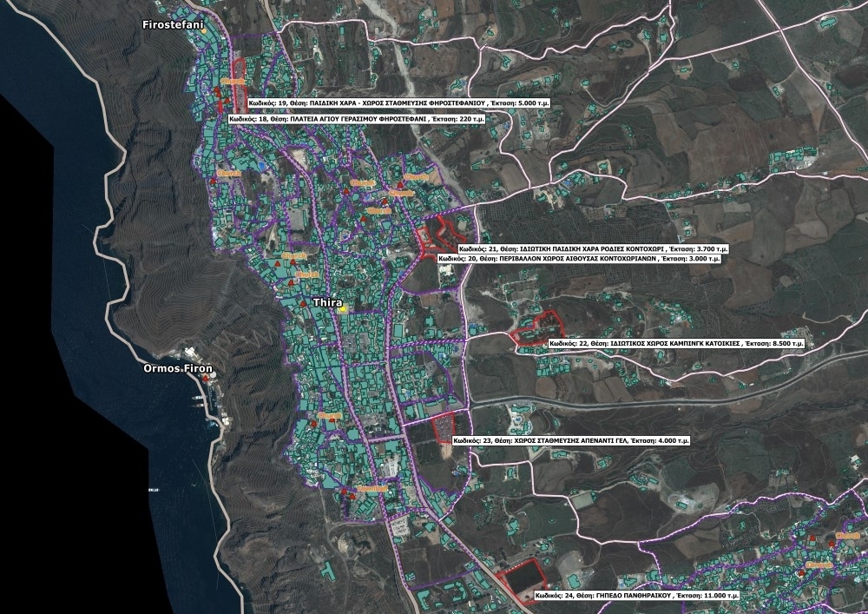Viewport: 868px width, 614px height.
Task: Open label Κωδικός 22 ΙΔΙΩΤΙΚΟΣ ΧΩΡΟΣ ΚΑΜΠΙΝΓΚ
Action: [677, 344]
